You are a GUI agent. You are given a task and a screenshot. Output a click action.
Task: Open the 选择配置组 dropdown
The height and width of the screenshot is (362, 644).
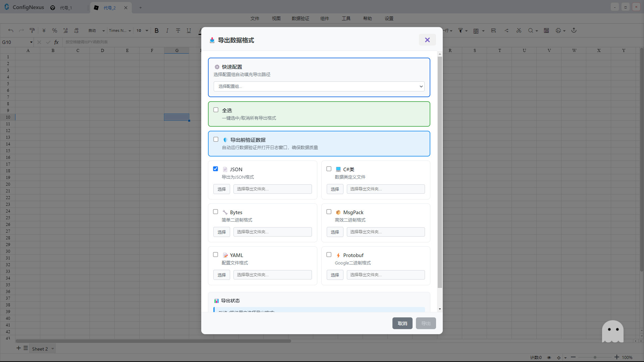pyautogui.click(x=319, y=86)
